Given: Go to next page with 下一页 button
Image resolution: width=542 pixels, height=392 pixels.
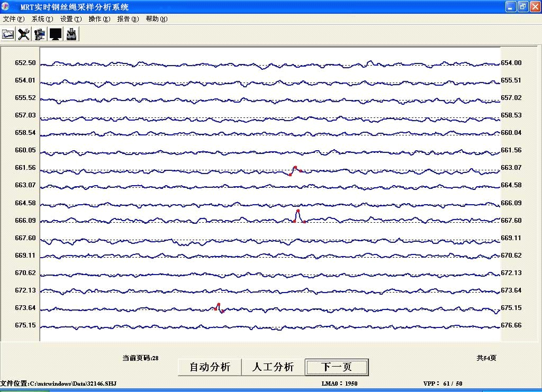Looking at the screenshot, I should (337, 367).
